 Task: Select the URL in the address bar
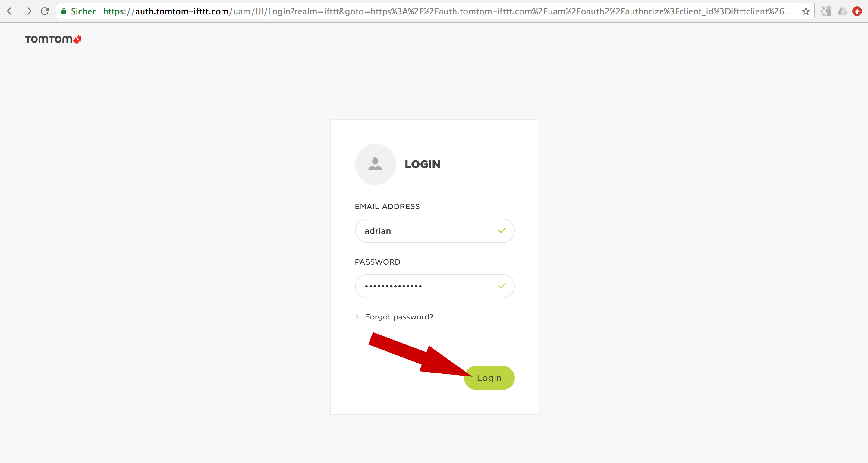point(448,11)
